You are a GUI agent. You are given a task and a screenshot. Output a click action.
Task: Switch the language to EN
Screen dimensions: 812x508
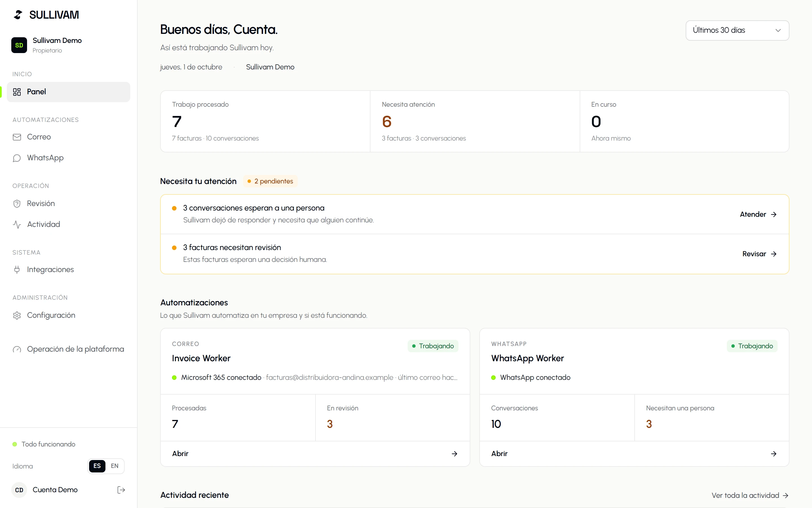114,466
